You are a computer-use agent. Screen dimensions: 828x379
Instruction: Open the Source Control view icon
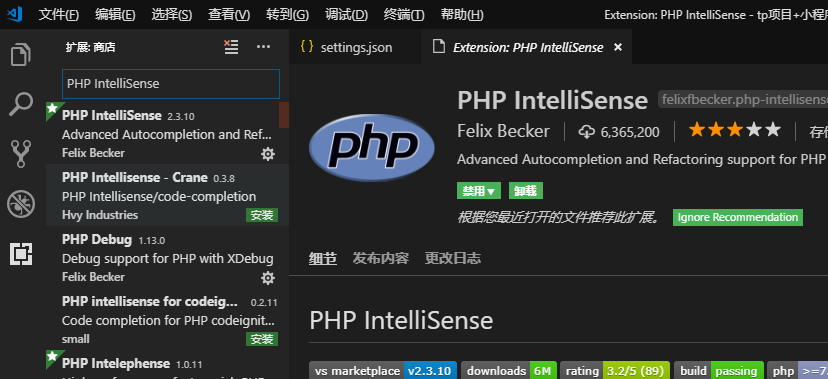click(21, 154)
